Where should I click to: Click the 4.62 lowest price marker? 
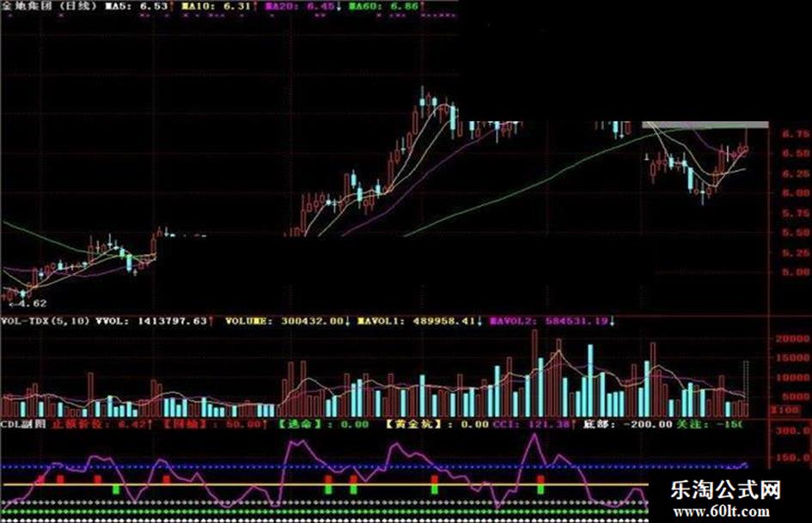[28, 303]
